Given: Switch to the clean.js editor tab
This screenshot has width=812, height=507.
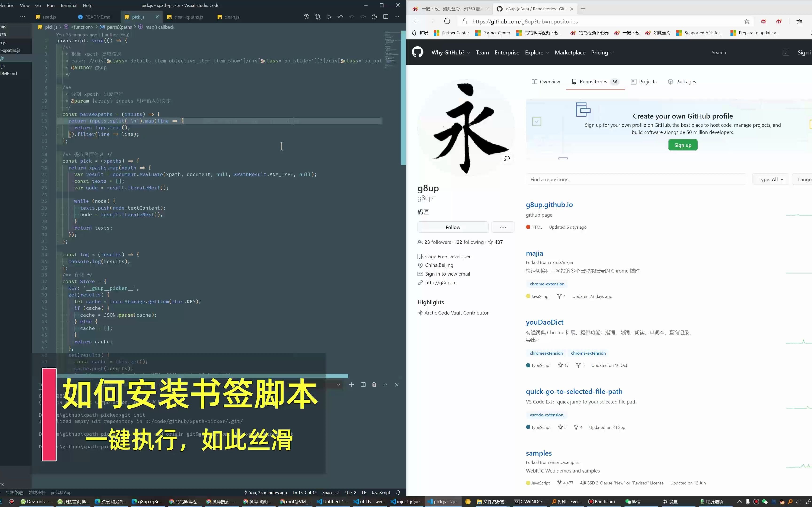Looking at the screenshot, I should [x=231, y=17].
